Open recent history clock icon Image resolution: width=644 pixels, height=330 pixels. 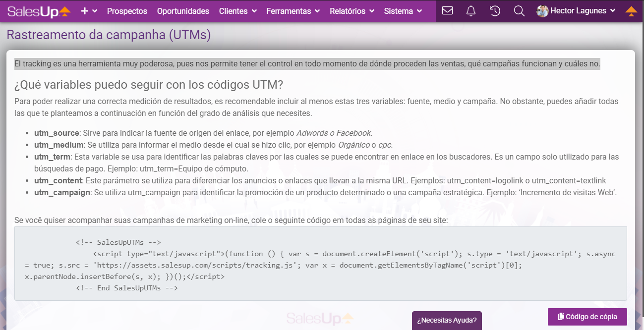click(x=495, y=11)
